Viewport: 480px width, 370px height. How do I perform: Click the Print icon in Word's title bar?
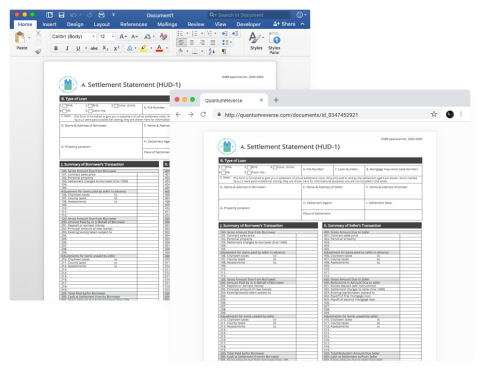tap(101, 15)
